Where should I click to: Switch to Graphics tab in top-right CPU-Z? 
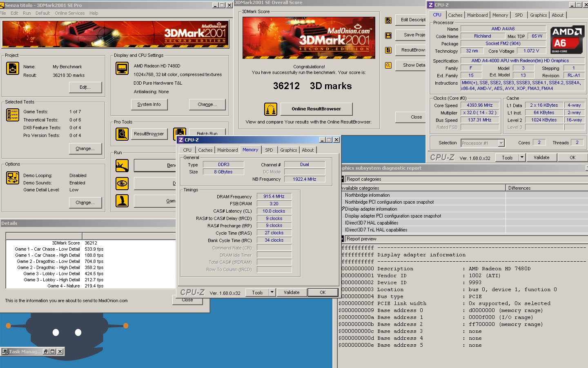(x=538, y=15)
